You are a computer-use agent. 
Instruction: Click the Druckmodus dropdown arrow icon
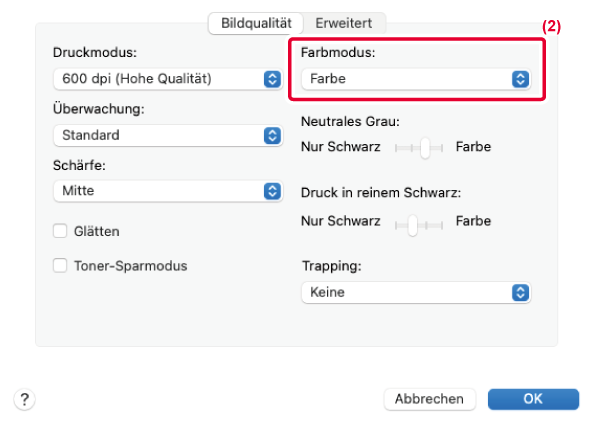pyautogui.click(x=272, y=79)
